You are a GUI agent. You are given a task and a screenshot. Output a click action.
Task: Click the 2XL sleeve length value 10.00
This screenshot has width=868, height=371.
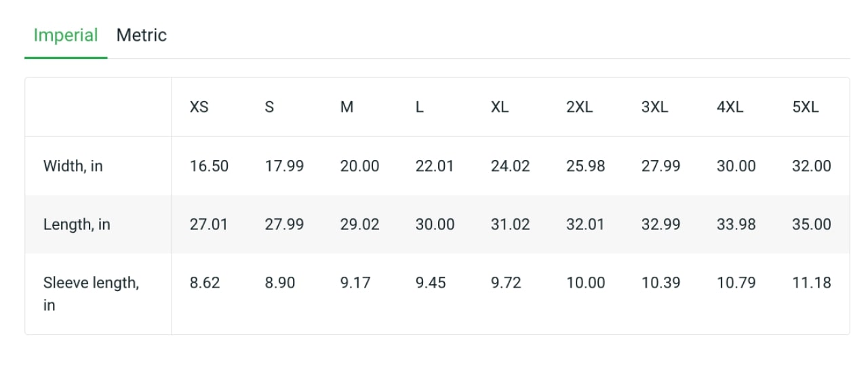[x=585, y=283]
